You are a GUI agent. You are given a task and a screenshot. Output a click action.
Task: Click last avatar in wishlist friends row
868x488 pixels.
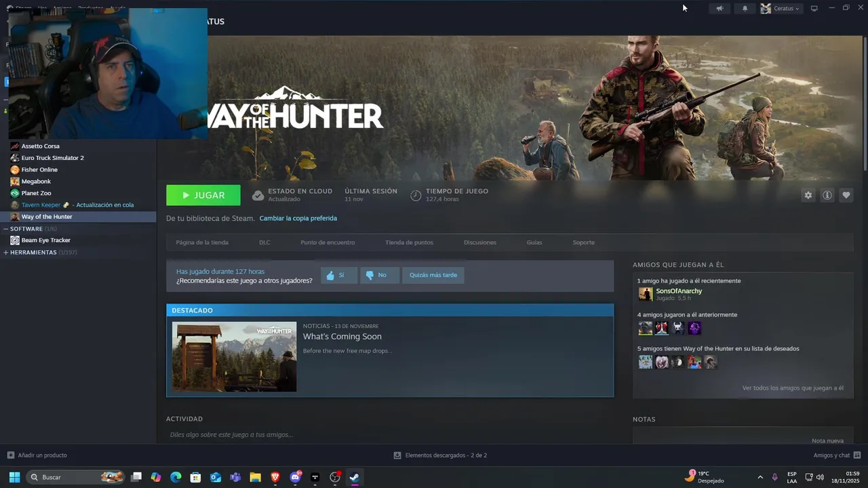711,362
